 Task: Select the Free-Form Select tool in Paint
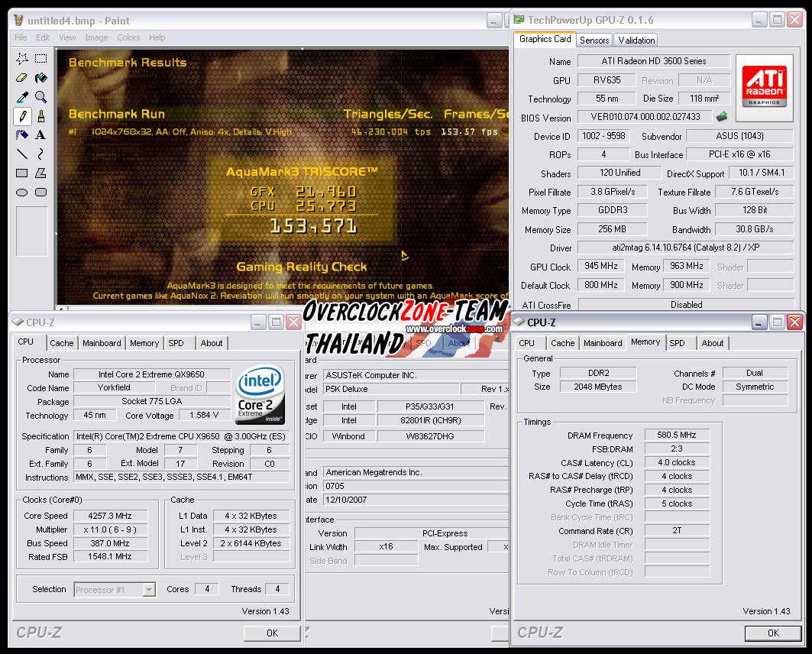tap(21, 59)
